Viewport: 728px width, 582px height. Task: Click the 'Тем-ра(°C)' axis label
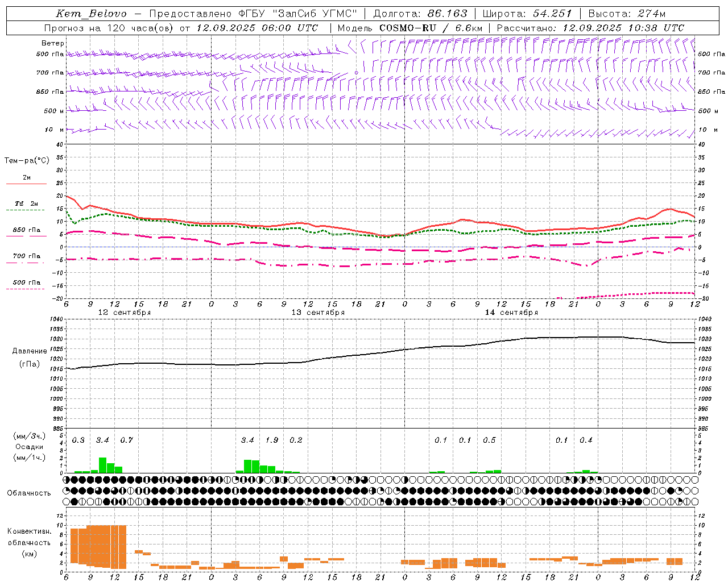click(x=27, y=161)
